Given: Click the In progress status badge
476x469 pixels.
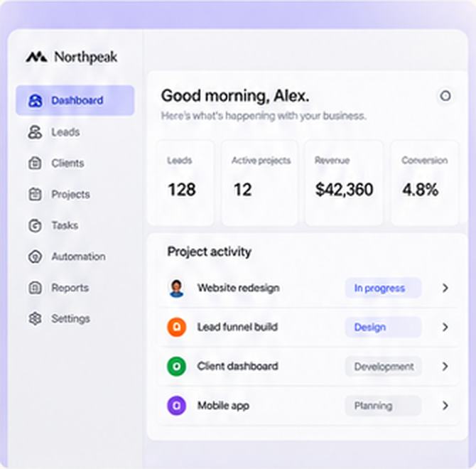Looking at the screenshot, I should pyautogui.click(x=383, y=288).
